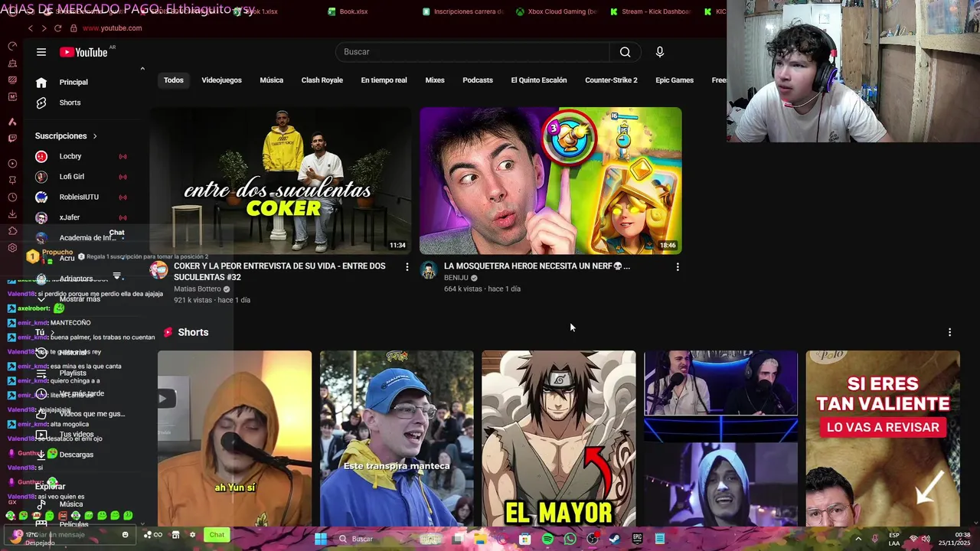Click the green Chat button in overlay

(217, 535)
